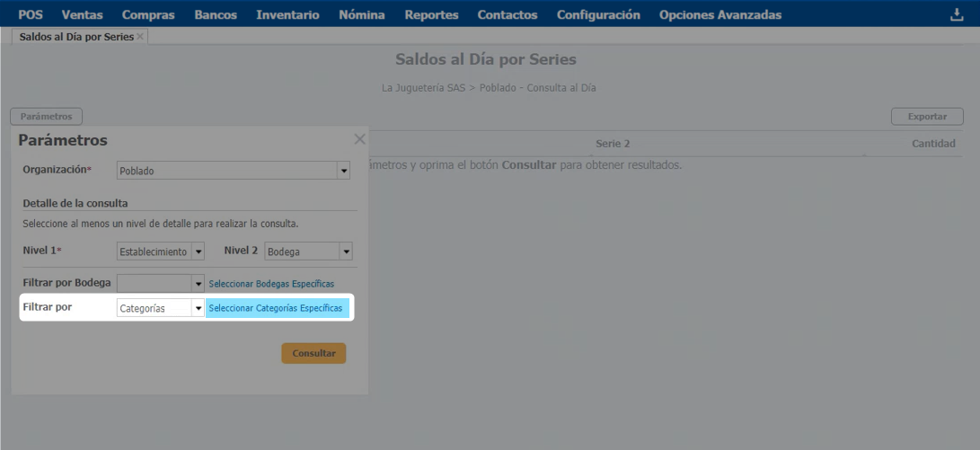Screen dimensions: 980x450
Task: Toggle the Parámetros button
Action: pyautogui.click(x=46, y=117)
